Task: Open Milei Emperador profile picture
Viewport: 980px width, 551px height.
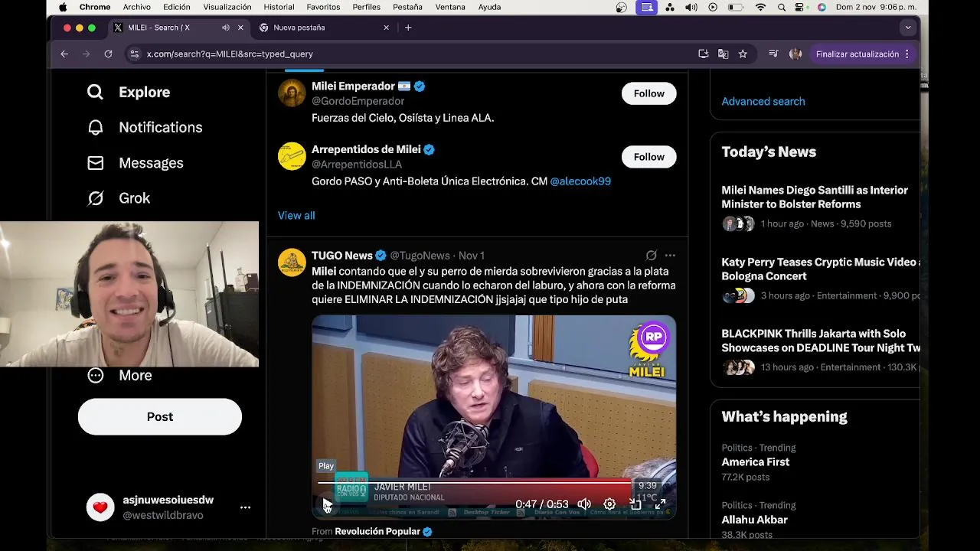Action: point(292,93)
